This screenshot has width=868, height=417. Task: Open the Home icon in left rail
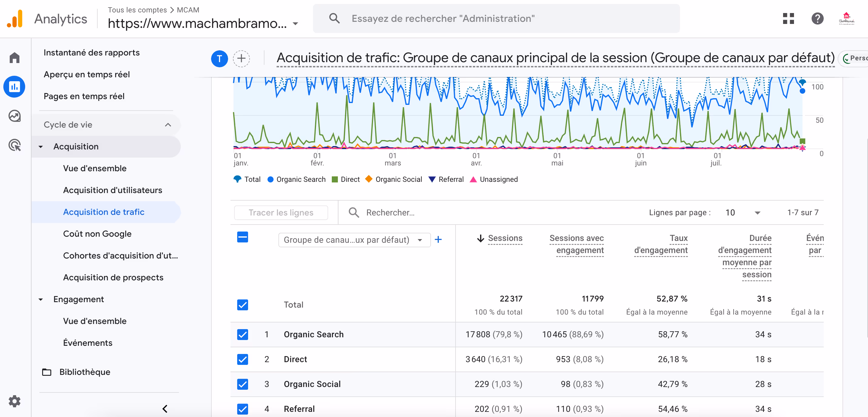(x=15, y=58)
